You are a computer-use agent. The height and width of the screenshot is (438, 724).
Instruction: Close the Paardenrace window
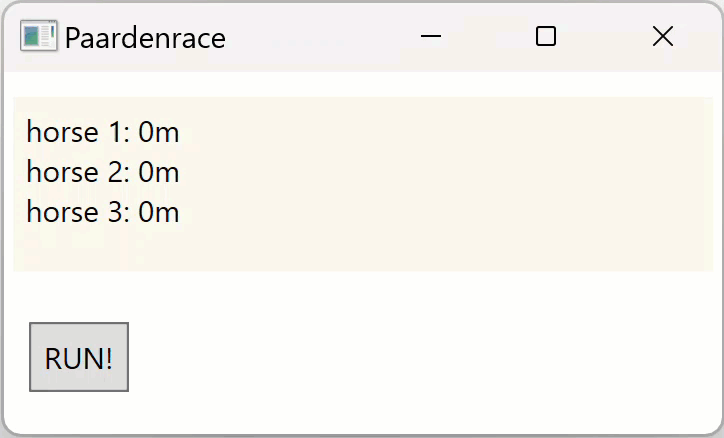click(662, 37)
